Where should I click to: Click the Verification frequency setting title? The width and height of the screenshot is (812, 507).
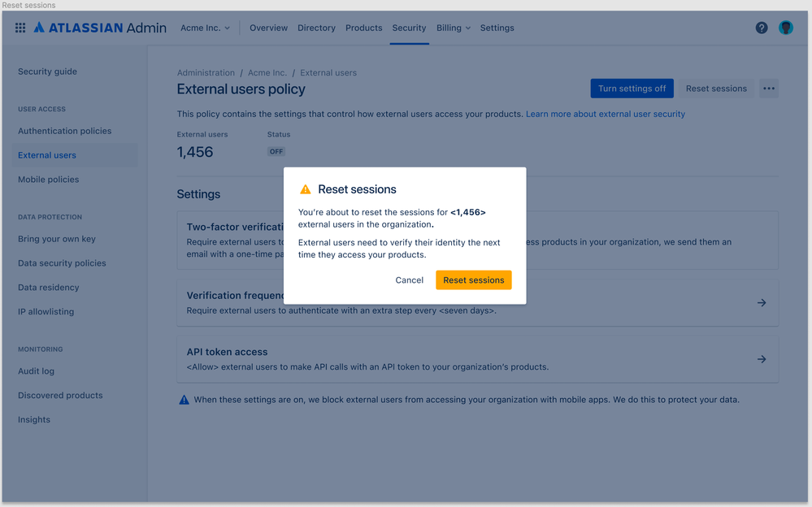click(x=235, y=296)
